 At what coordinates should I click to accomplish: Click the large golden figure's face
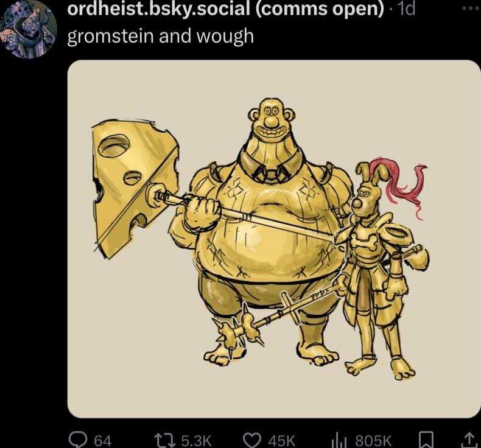(x=271, y=119)
